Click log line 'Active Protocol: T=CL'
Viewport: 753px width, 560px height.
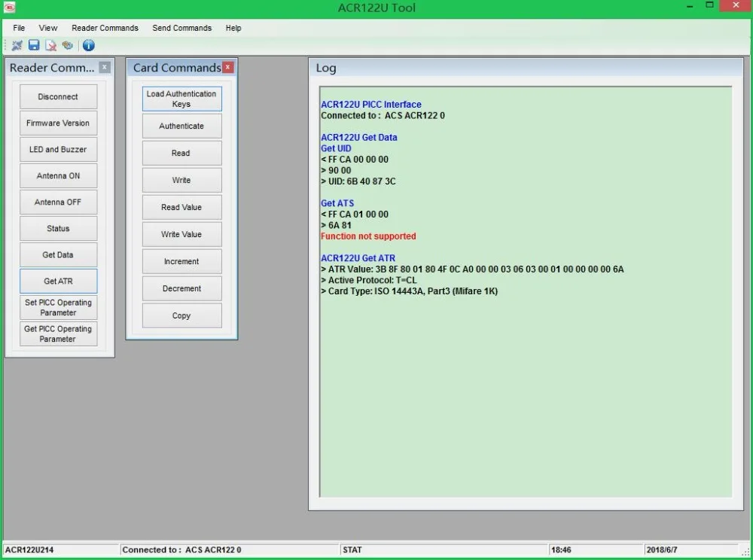click(x=369, y=280)
